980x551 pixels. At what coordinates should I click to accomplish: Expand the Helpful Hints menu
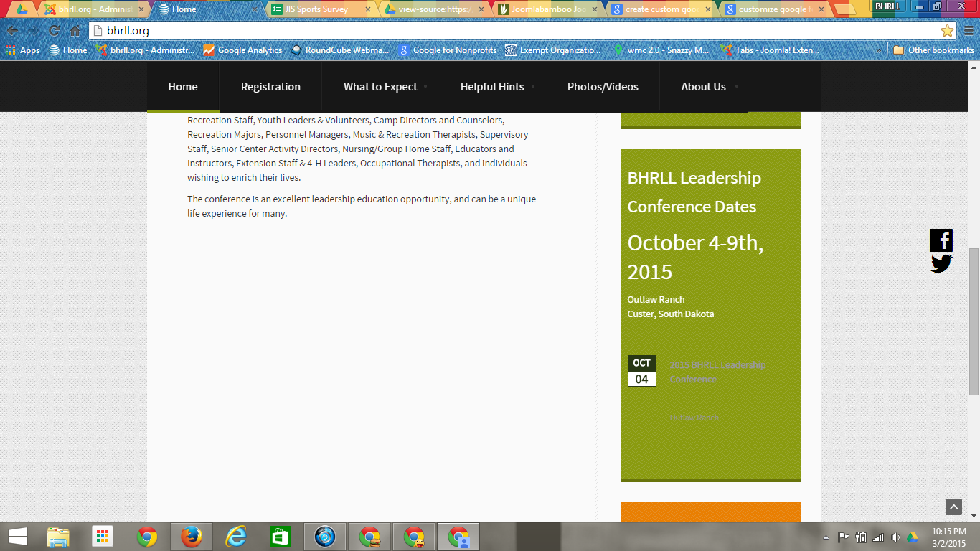click(x=492, y=87)
